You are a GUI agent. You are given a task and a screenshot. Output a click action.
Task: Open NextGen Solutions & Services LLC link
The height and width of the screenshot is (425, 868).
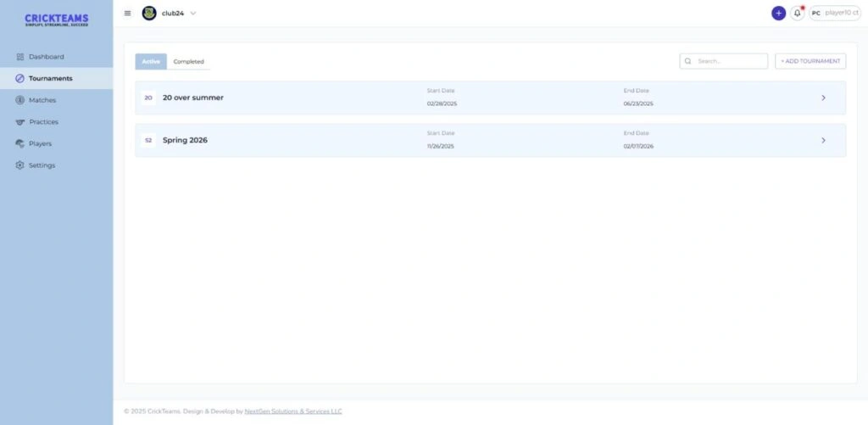tap(293, 411)
